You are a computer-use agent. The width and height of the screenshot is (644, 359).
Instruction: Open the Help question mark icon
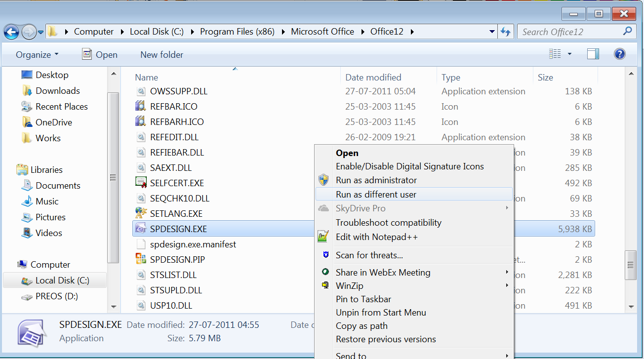[619, 54]
